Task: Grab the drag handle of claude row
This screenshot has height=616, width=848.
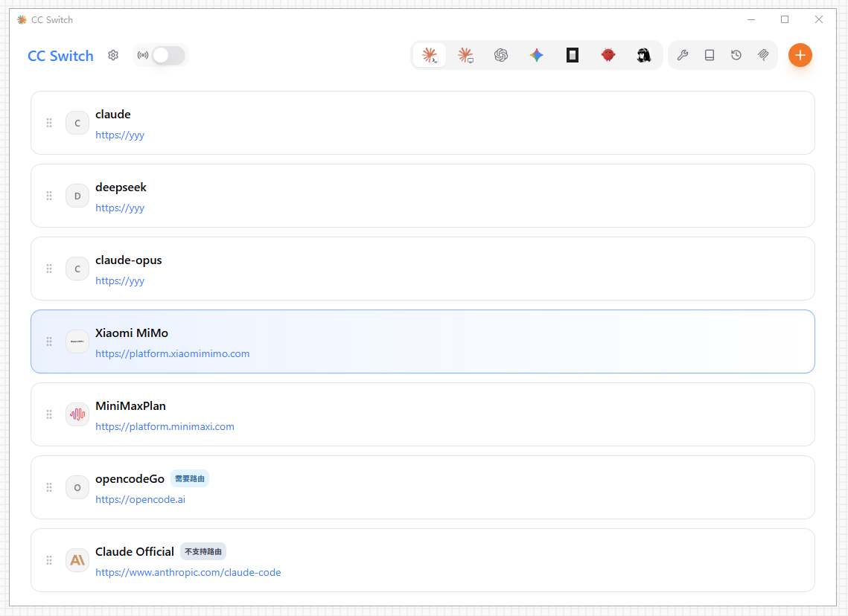Action: click(x=49, y=123)
